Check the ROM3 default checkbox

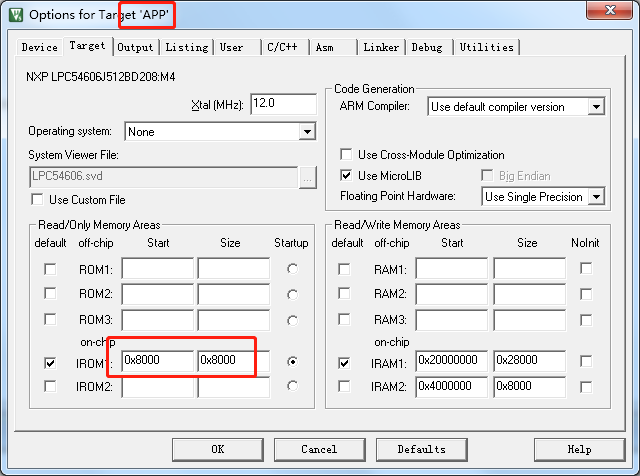click(50, 319)
